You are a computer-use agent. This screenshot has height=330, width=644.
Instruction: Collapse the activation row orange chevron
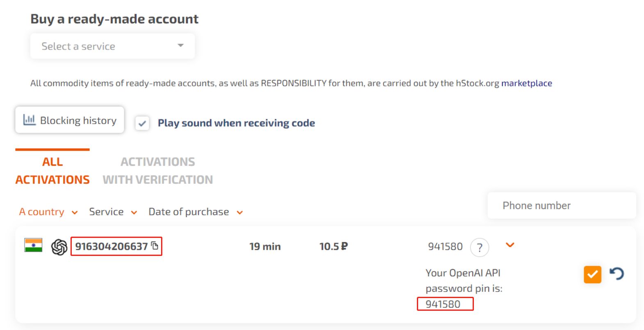point(510,245)
